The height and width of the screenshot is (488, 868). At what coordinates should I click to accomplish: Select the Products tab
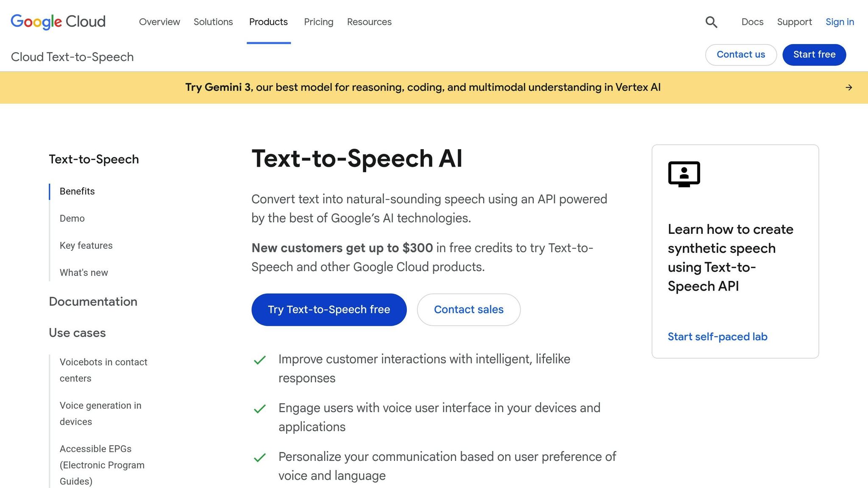268,22
